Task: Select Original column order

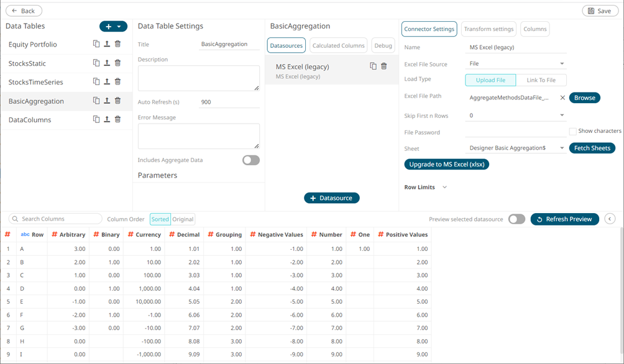Action: pyautogui.click(x=183, y=219)
